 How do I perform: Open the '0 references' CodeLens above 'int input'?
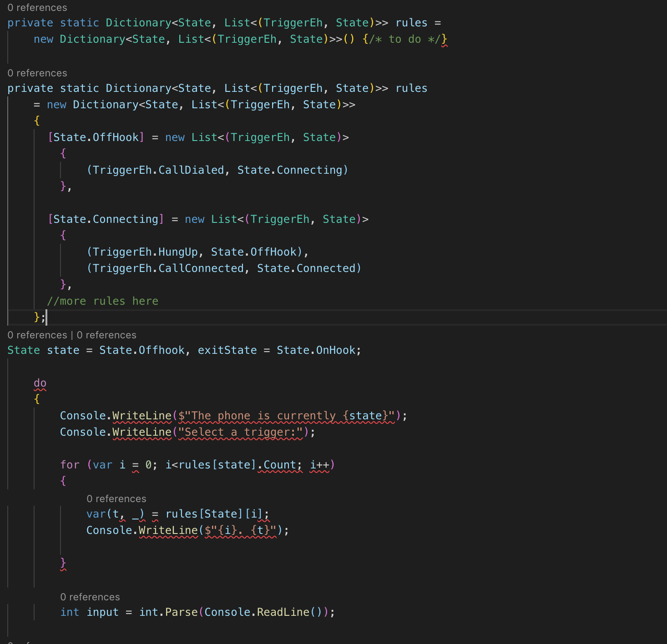point(90,597)
